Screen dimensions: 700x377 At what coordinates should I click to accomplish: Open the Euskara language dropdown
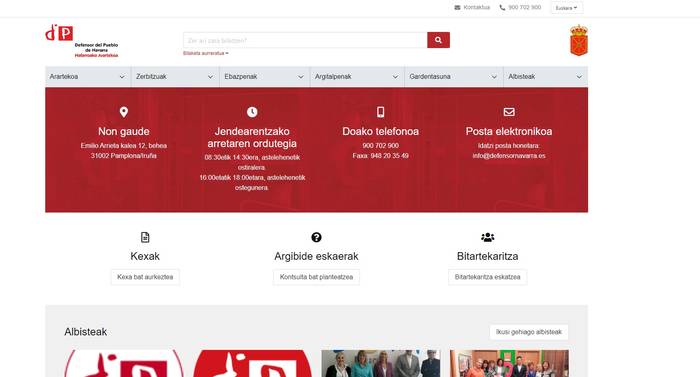click(567, 8)
